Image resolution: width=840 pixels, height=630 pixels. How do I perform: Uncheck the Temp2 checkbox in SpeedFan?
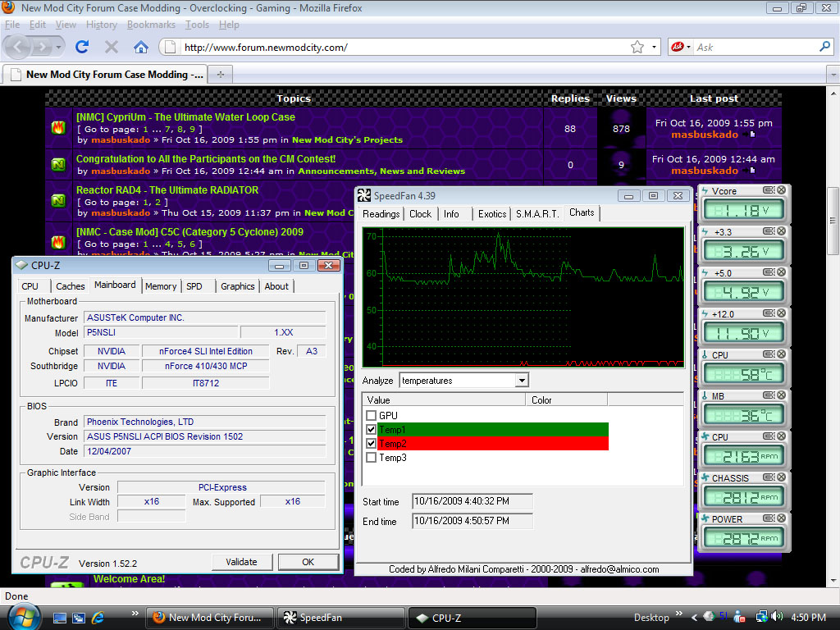click(372, 443)
